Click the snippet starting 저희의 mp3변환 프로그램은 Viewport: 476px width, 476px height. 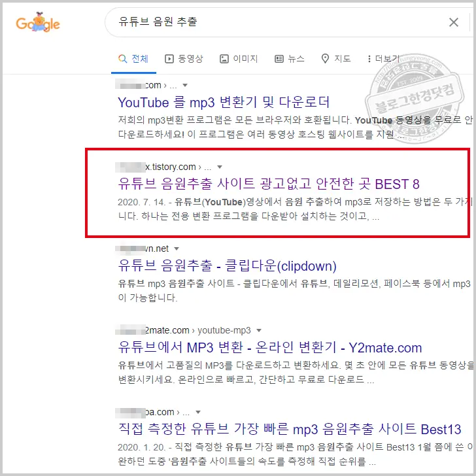coord(296,127)
